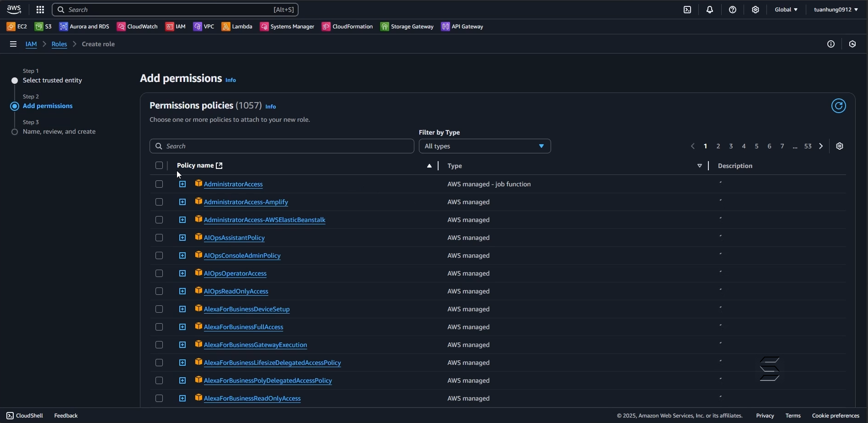The height and width of the screenshot is (423, 868).
Task: Select all policies header checkbox
Action: [159, 165]
